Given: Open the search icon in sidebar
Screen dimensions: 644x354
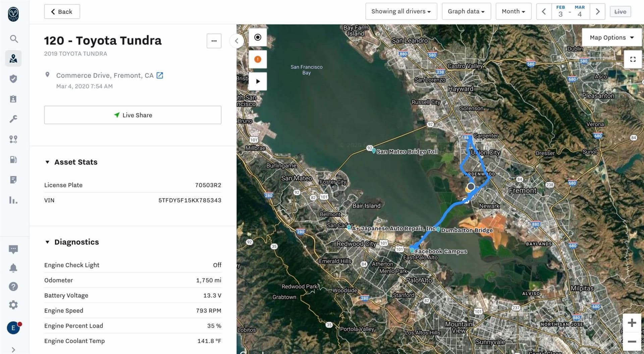Looking at the screenshot, I should coord(13,39).
